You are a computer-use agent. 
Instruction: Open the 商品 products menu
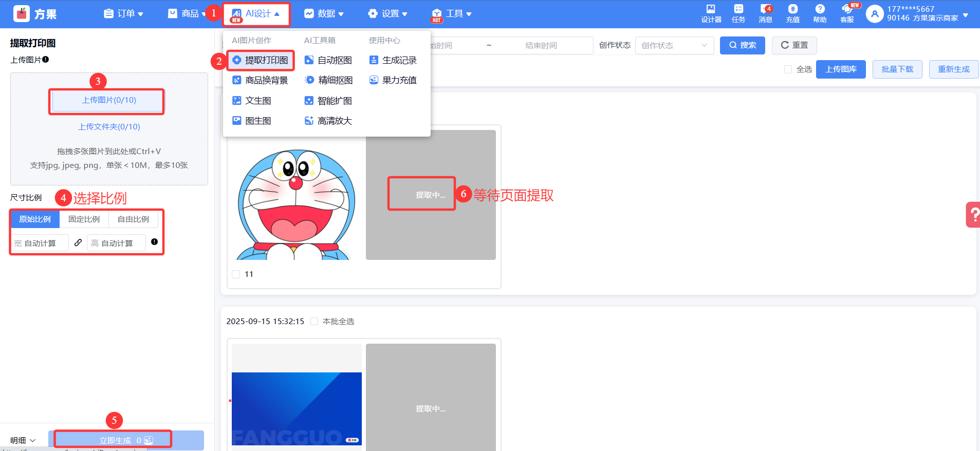187,14
